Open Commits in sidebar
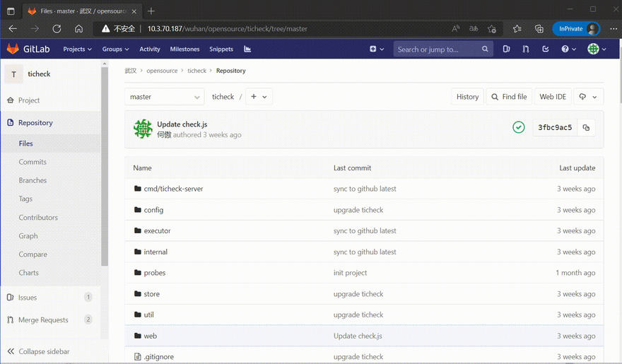Screen dimensions: 622x364 33,162
